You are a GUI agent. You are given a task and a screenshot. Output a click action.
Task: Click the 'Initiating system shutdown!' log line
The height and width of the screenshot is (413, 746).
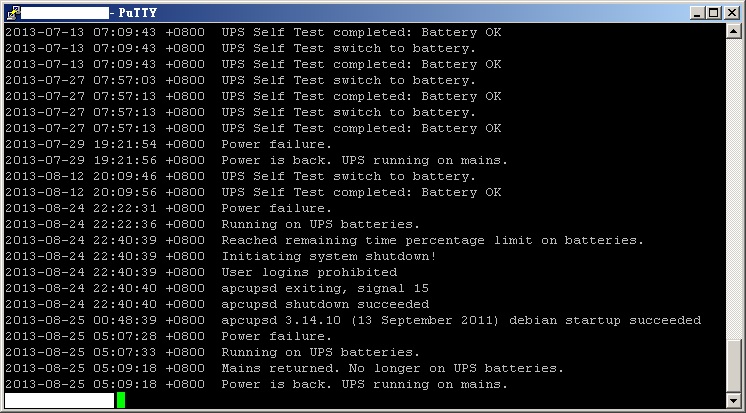point(329,256)
